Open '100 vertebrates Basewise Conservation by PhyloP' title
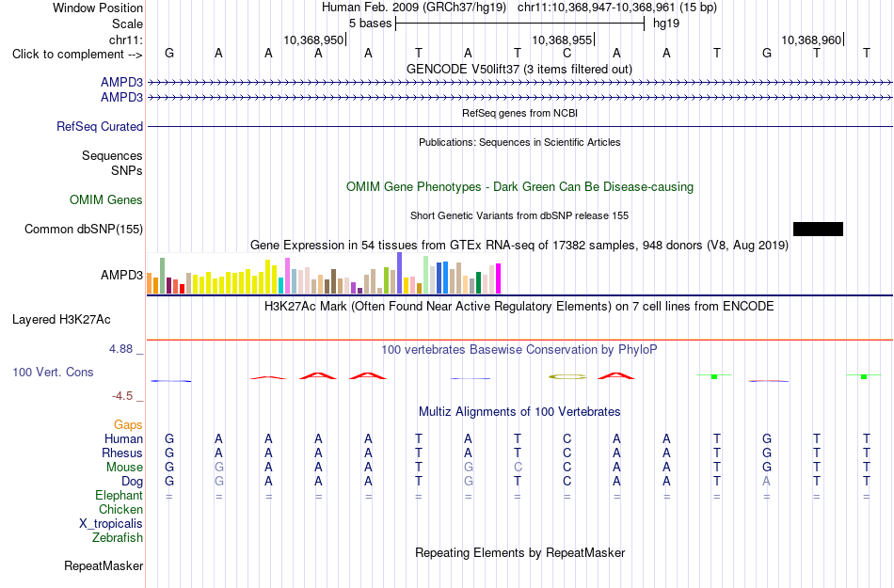 [519, 349]
